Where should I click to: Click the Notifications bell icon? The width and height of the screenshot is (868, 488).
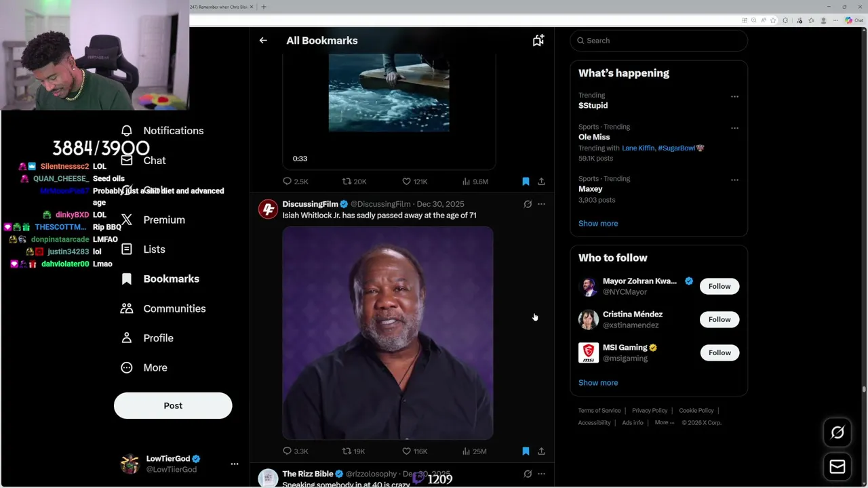(127, 130)
